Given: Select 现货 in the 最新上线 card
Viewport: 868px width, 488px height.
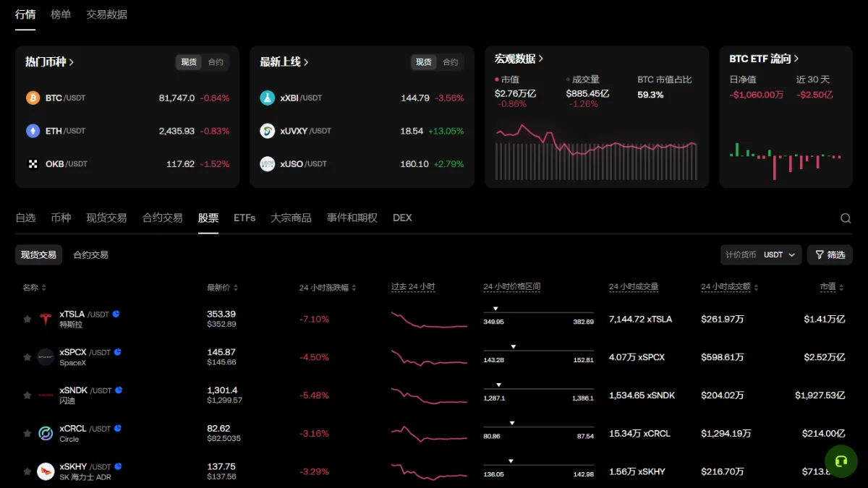Looking at the screenshot, I should [x=423, y=62].
